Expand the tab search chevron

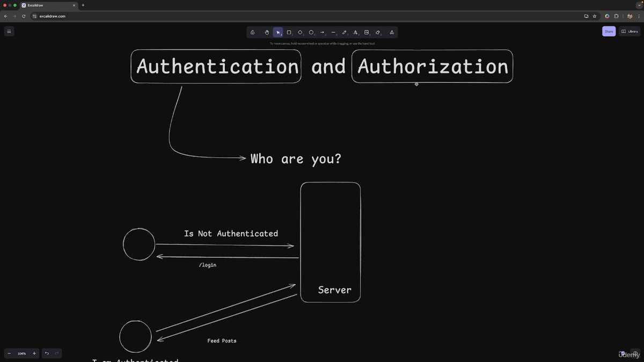pyautogui.click(x=638, y=5)
